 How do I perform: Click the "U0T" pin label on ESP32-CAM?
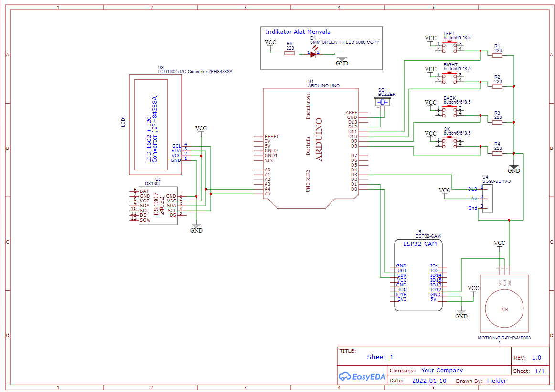point(402,271)
